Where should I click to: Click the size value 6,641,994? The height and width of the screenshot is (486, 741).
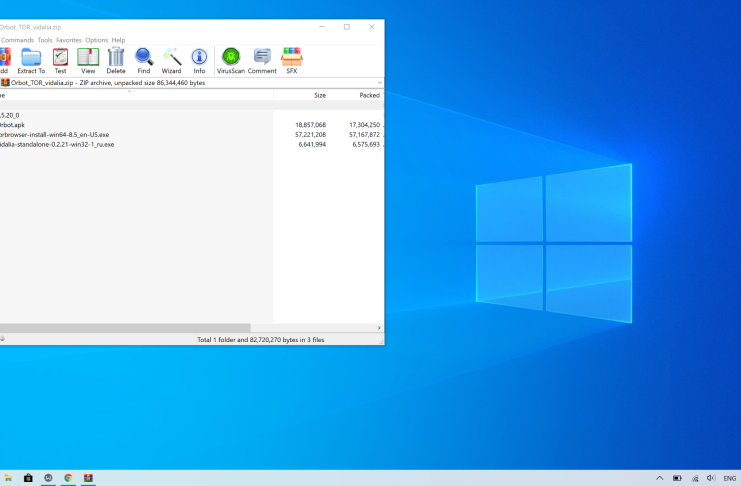coord(312,144)
